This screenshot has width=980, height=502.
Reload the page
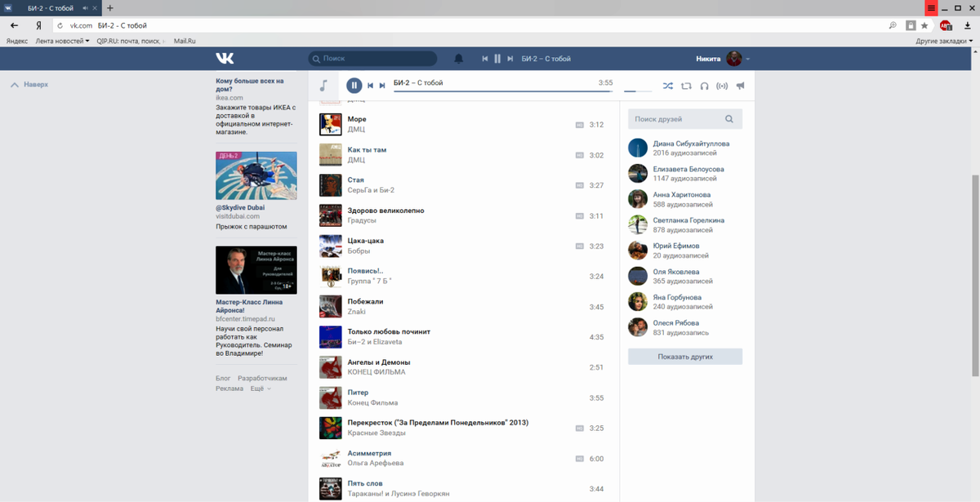point(60,25)
